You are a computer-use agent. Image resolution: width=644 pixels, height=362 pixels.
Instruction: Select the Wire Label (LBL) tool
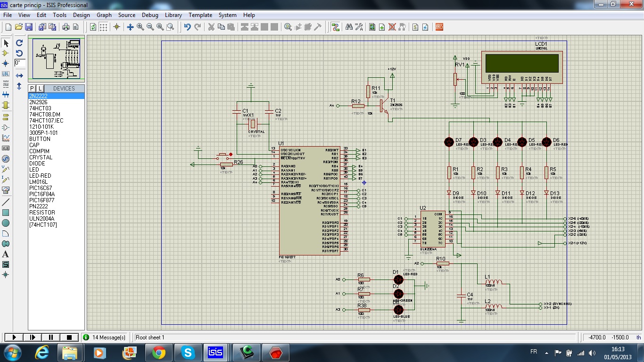(6, 74)
